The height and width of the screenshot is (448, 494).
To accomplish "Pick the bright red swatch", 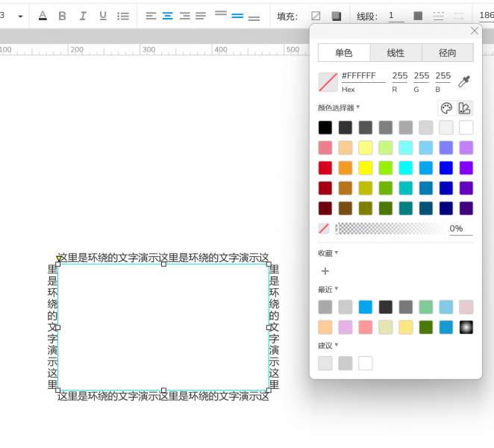I will click(x=325, y=168).
